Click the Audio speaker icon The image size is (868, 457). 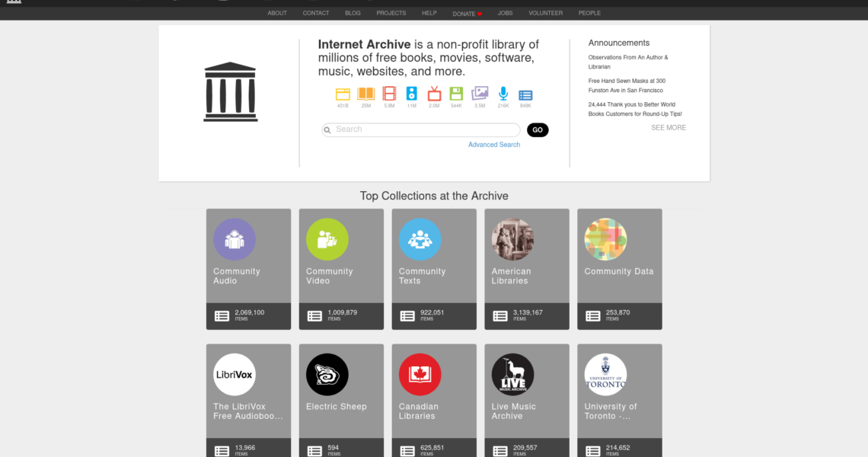[411, 94]
